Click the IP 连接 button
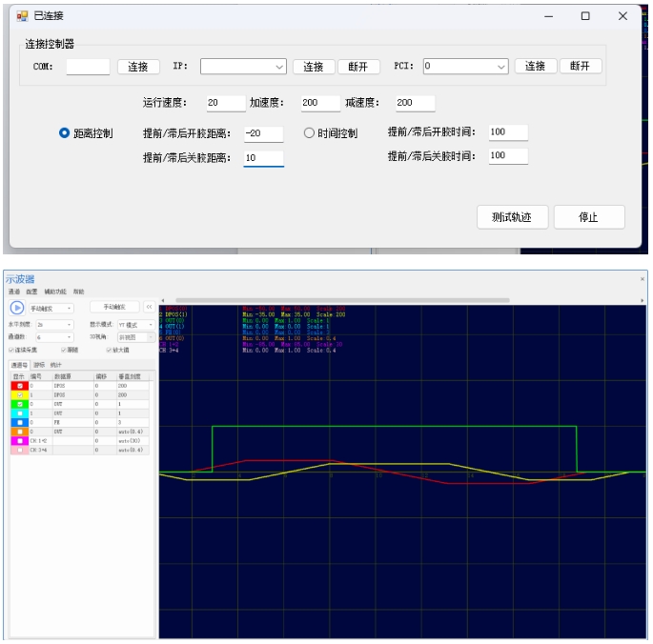 click(x=314, y=67)
